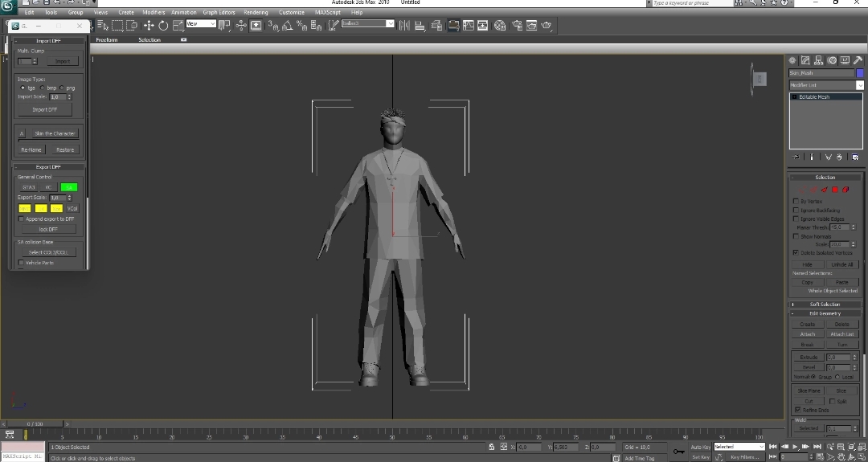
Task: Click the Skin the Character button
Action: tap(55, 133)
